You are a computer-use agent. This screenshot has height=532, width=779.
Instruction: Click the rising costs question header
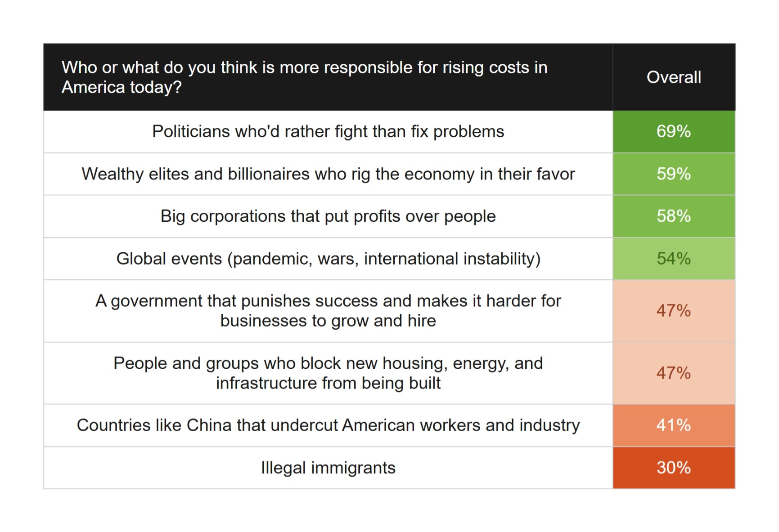coord(304,77)
